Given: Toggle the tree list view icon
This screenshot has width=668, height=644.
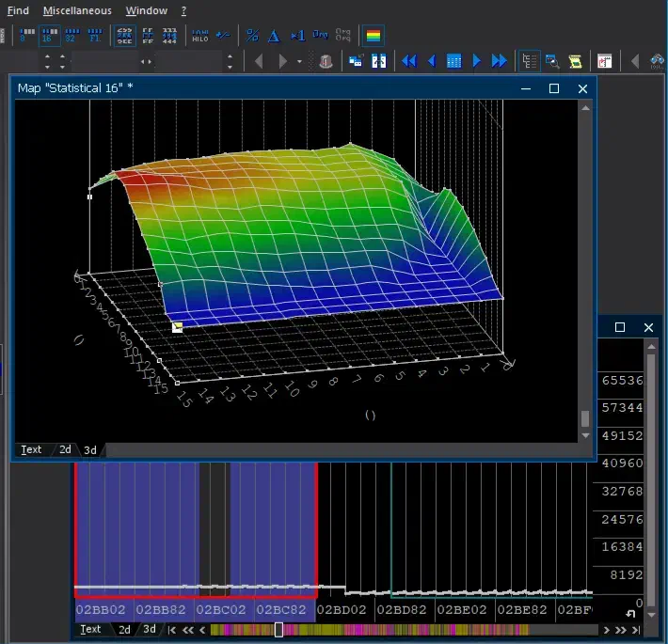Looking at the screenshot, I should [x=530, y=61].
